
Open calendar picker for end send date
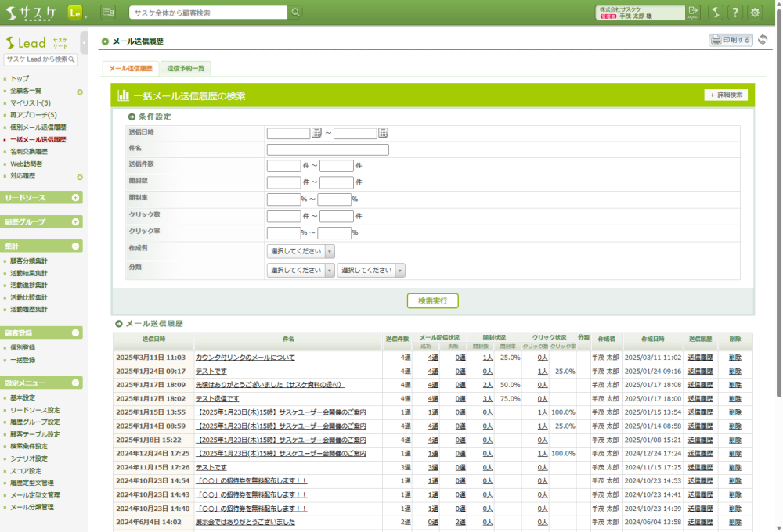384,133
